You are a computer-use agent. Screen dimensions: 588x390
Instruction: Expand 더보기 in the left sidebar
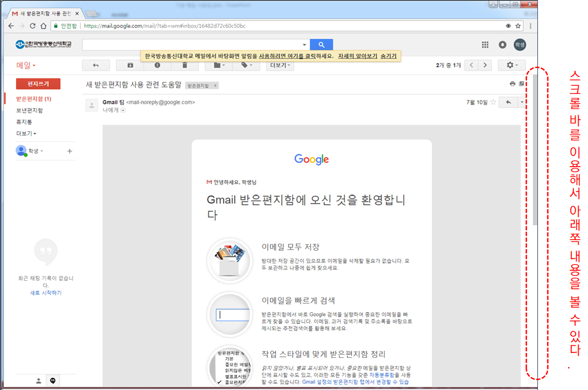pyautogui.click(x=26, y=133)
